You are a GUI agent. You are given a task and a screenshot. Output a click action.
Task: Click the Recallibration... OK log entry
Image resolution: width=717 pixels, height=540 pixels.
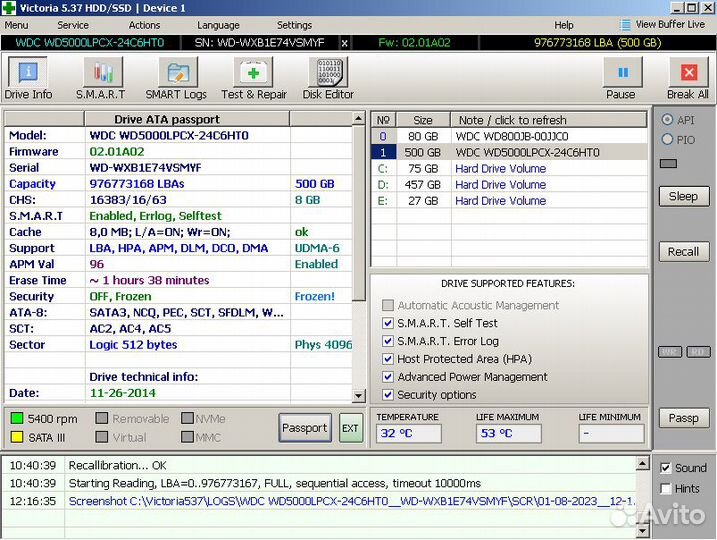[118, 465]
